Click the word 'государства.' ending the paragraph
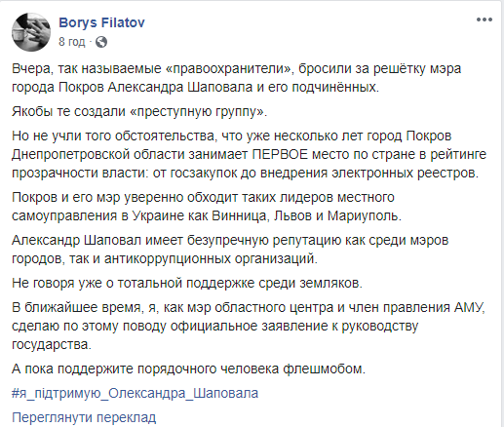Screen dimensions: 504x427 pyautogui.click(x=52, y=344)
